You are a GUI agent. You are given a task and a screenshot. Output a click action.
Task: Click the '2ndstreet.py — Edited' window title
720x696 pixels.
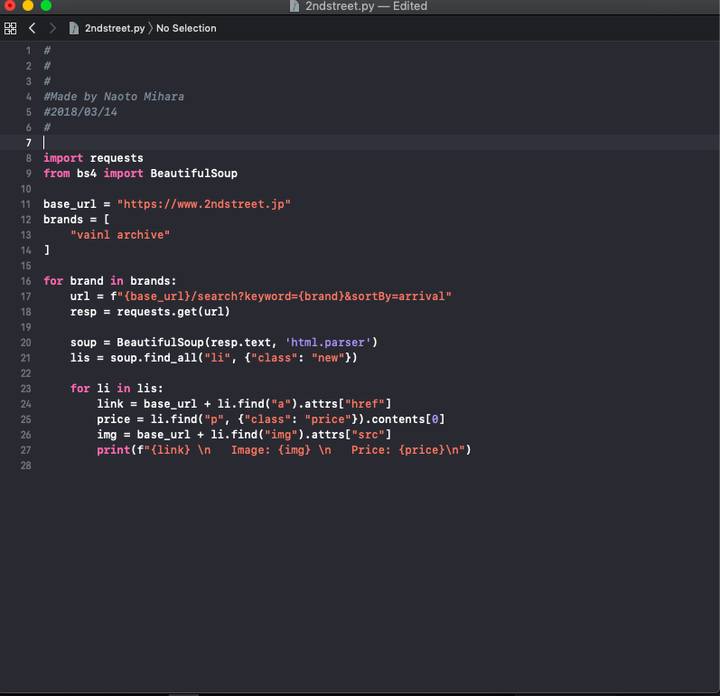pos(366,6)
